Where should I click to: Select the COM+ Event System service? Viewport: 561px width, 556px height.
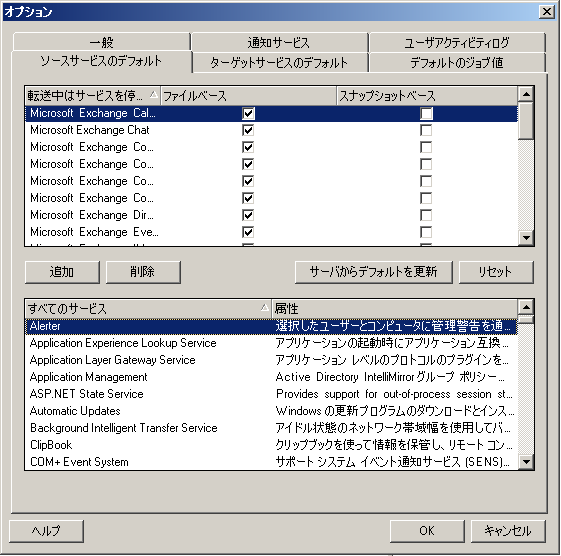(x=272, y=462)
